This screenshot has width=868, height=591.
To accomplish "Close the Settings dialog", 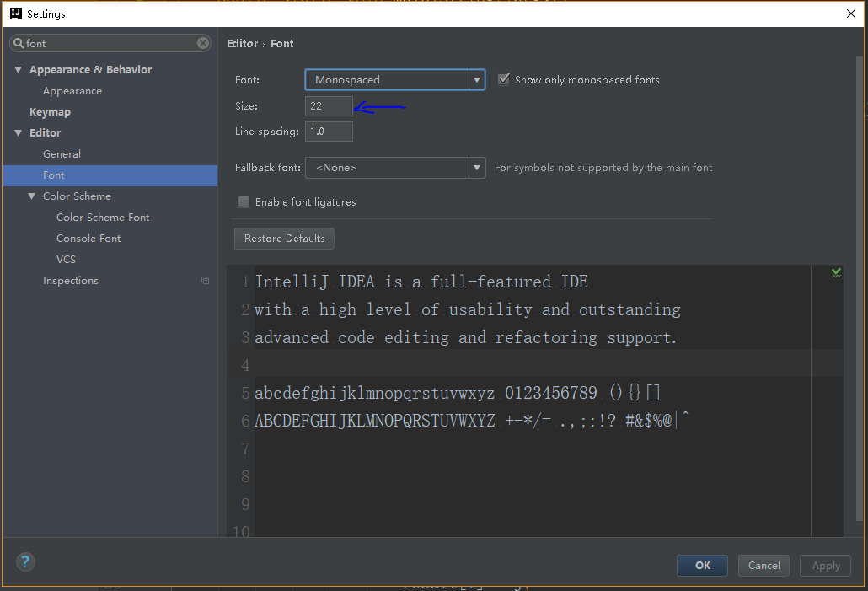I will coord(851,13).
